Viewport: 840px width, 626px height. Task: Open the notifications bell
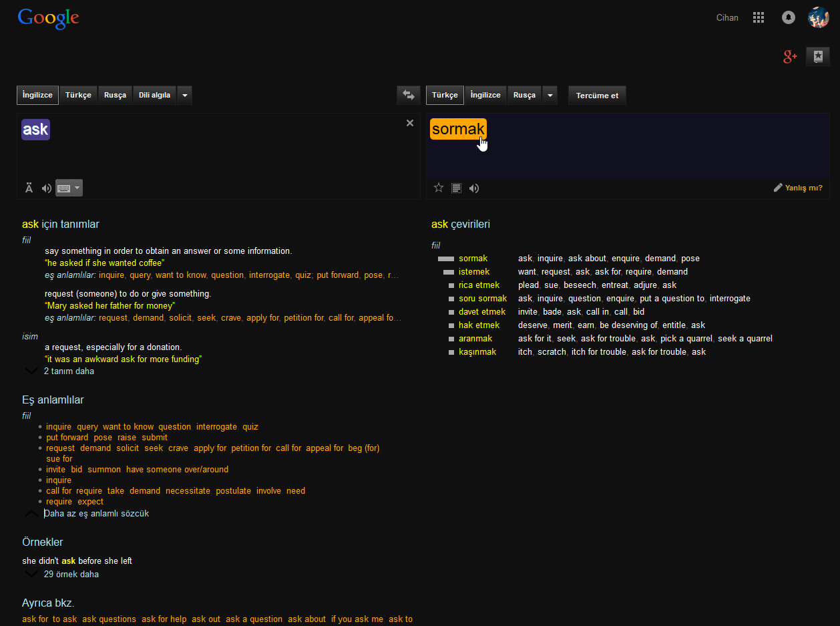coord(789,18)
